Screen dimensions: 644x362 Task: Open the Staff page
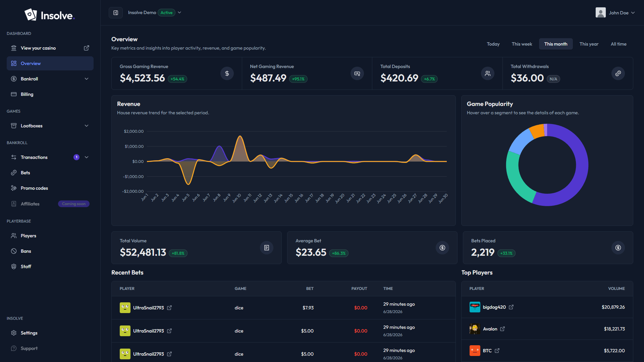click(x=50, y=266)
